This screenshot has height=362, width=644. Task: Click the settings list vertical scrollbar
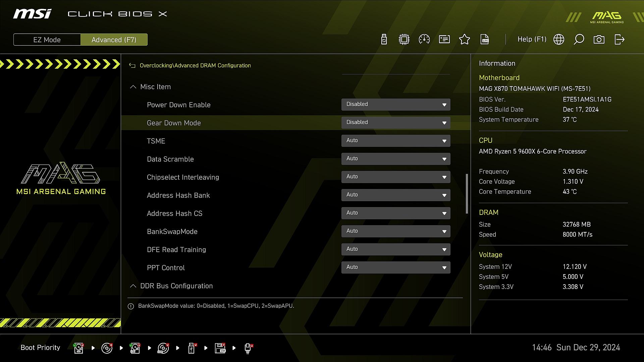tap(467, 194)
